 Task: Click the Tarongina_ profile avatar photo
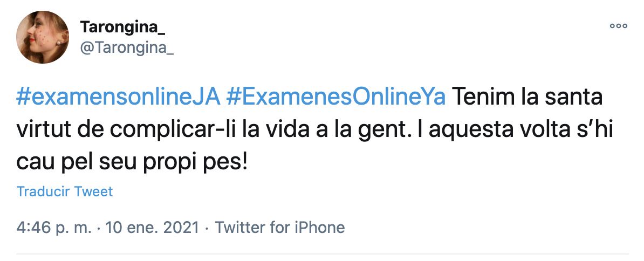[43, 37]
